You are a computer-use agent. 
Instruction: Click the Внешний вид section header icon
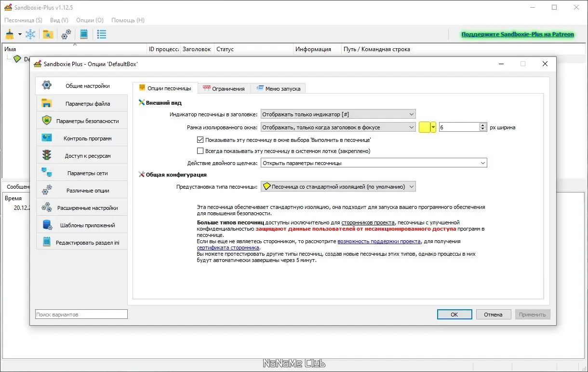(141, 103)
